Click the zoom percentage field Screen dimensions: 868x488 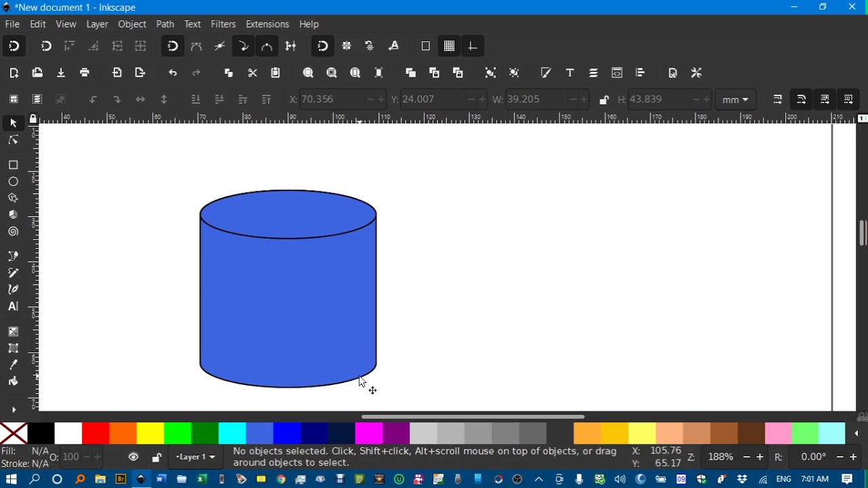click(722, 457)
